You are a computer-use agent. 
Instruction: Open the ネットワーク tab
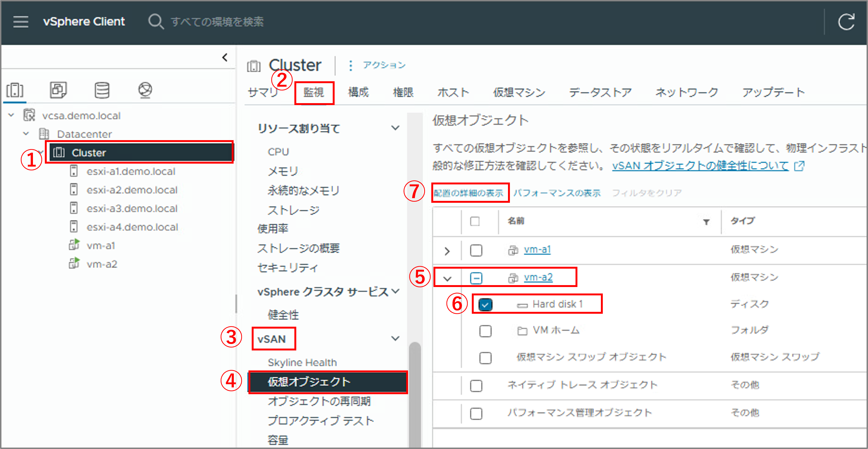[687, 92]
